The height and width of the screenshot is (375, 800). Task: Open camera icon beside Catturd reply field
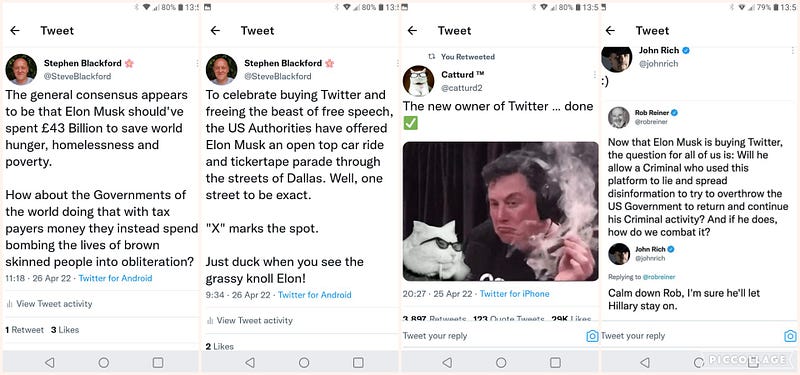coord(592,336)
